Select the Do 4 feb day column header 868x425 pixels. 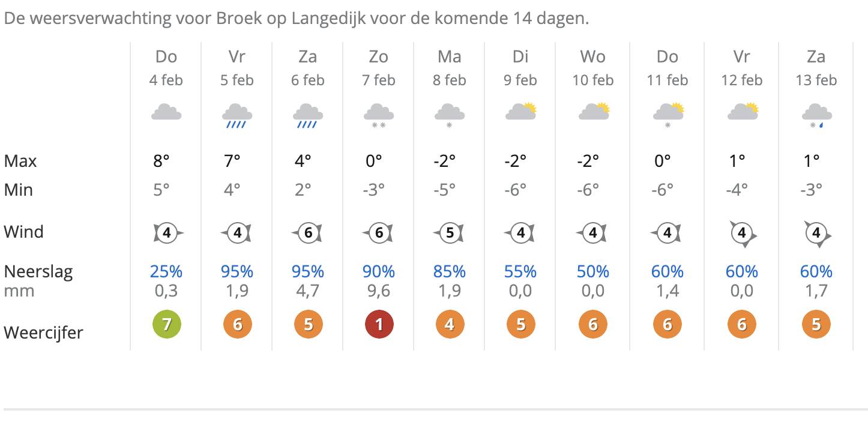(166, 67)
